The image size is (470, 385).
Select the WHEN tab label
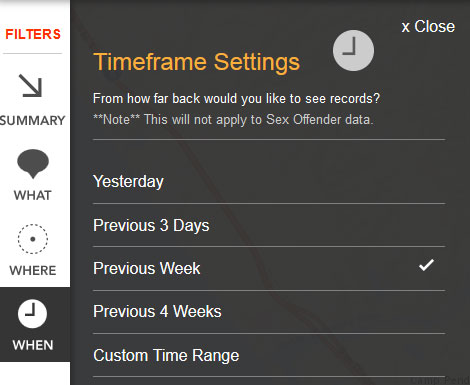pyautogui.click(x=33, y=345)
